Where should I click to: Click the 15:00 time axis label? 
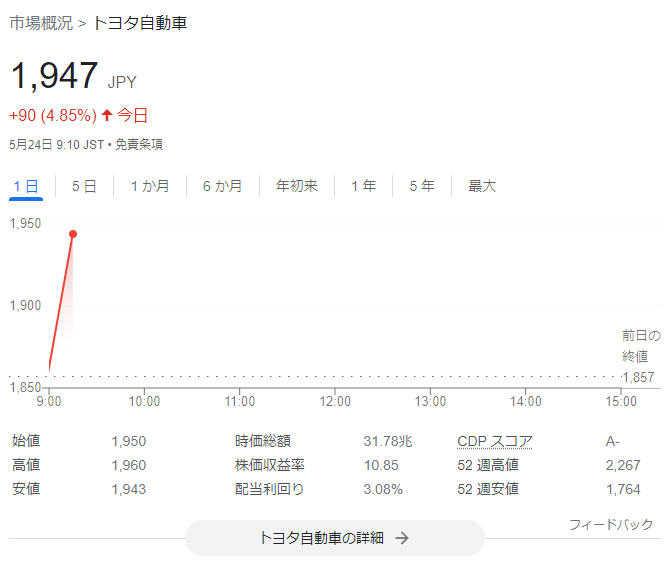[621, 401]
